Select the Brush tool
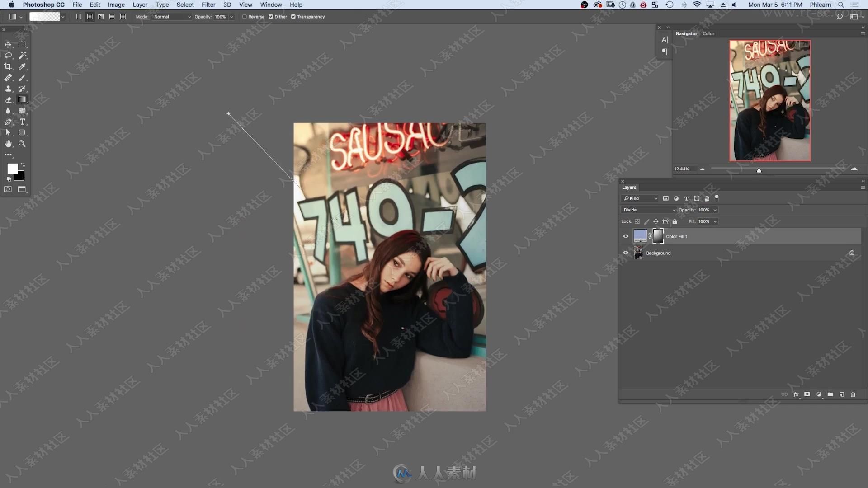The width and height of the screenshot is (868, 488). (x=22, y=77)
